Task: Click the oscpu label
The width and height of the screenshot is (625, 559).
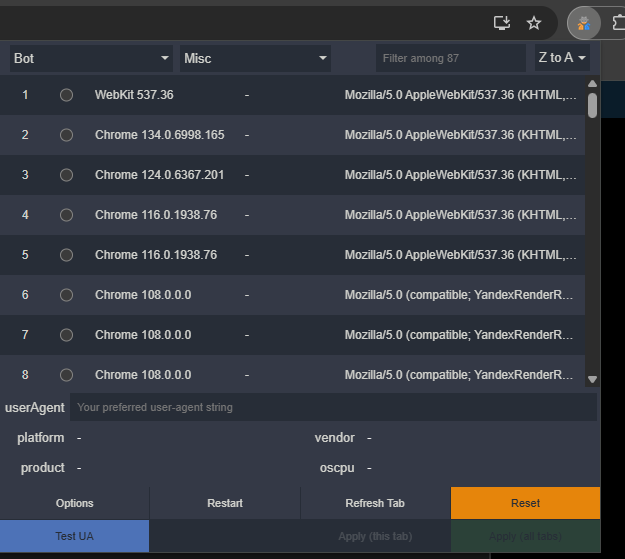Action: pyautogui.click(x=337, y=468)
